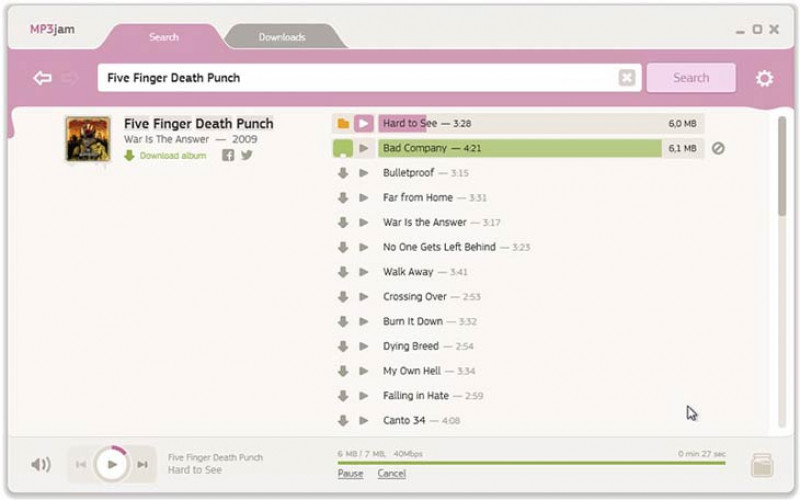The image size is (800, 500).
Task: Select the Canto 34 track title
Action: tap(404, 420)
